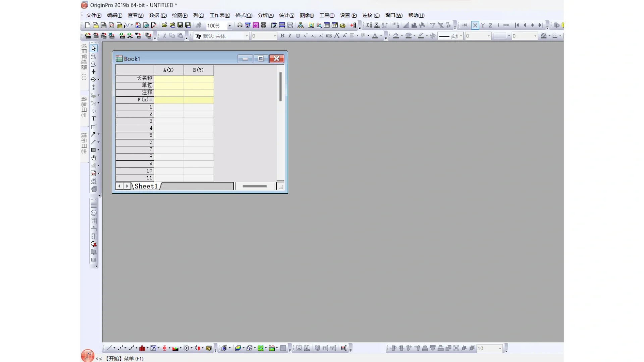This screenshot has width=644, height=362.
Task: Click the A(X) column header
Action: click(x=168, y=70)
